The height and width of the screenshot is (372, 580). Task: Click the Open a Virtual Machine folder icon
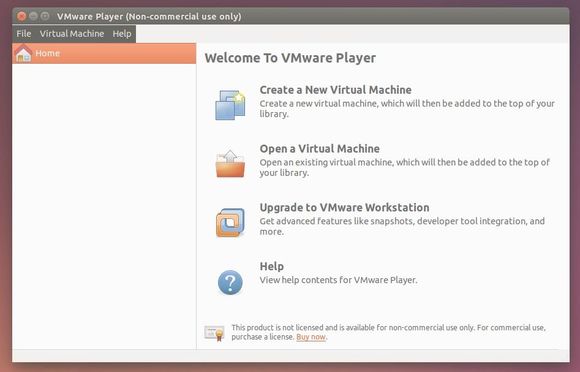[230, 164]
